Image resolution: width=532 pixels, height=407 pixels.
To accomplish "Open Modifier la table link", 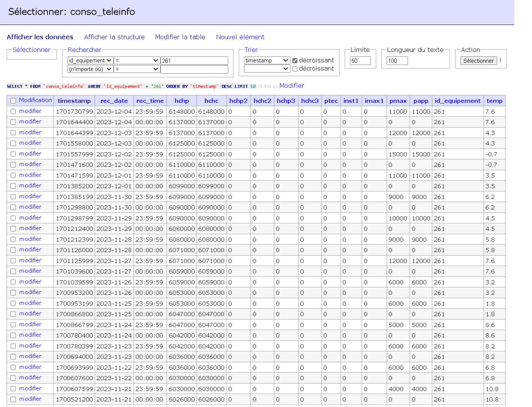I will [x=180, y=37].
